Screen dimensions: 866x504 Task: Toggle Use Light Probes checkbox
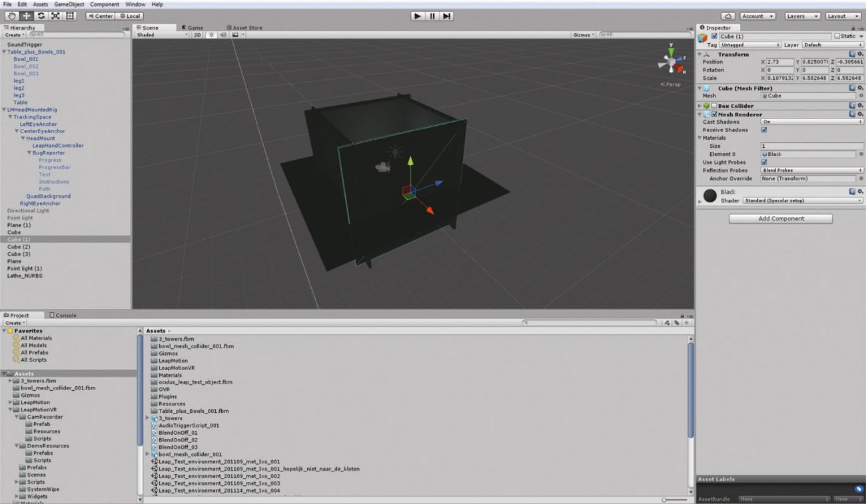coord(764,162)
